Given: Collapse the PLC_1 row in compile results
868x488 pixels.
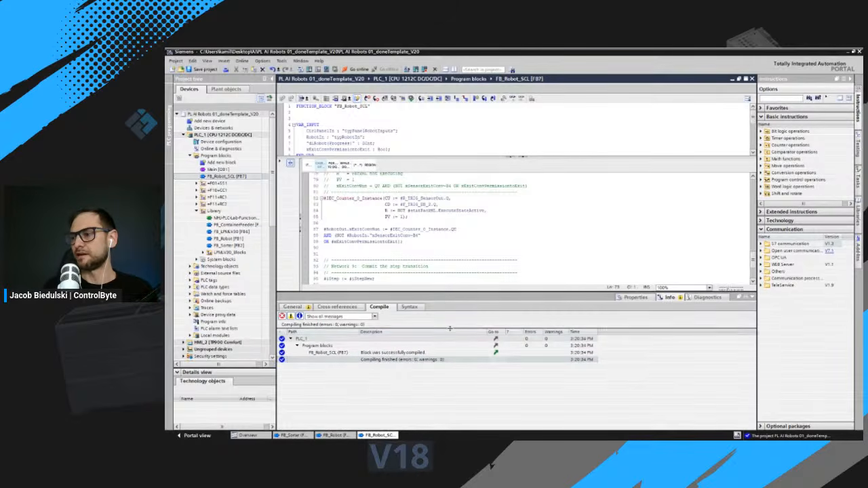Looking at the screenshot, I should pyautogui.click(x=290, y=338).
